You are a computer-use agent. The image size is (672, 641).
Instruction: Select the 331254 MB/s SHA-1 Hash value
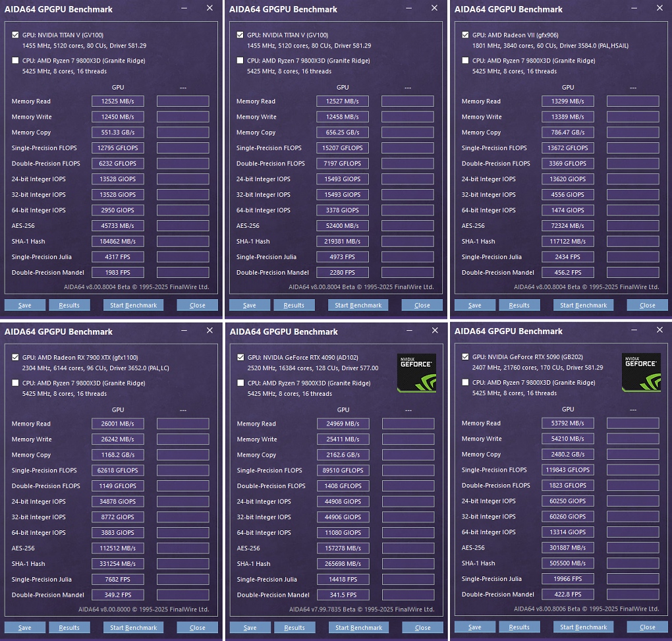click(118, 563)
